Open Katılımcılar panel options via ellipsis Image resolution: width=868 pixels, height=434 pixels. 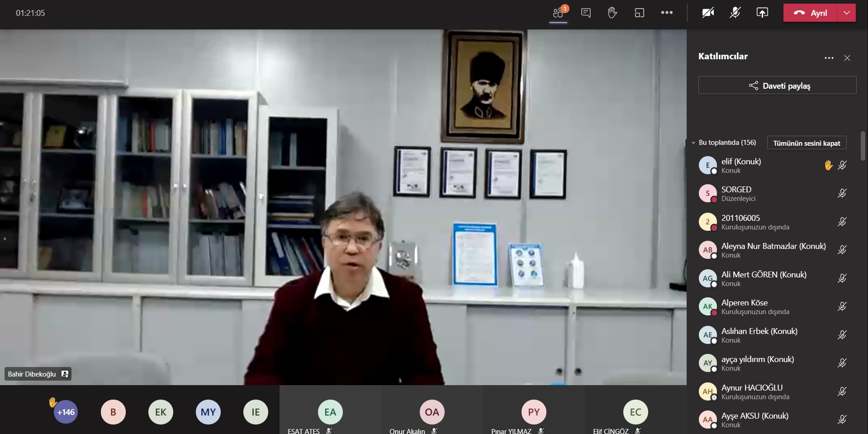829,58
